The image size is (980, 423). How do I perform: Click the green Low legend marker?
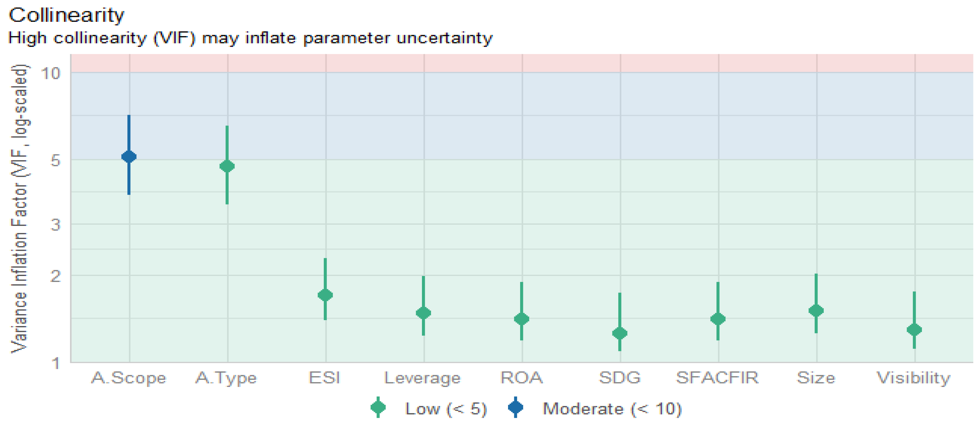tap(378, 408)
